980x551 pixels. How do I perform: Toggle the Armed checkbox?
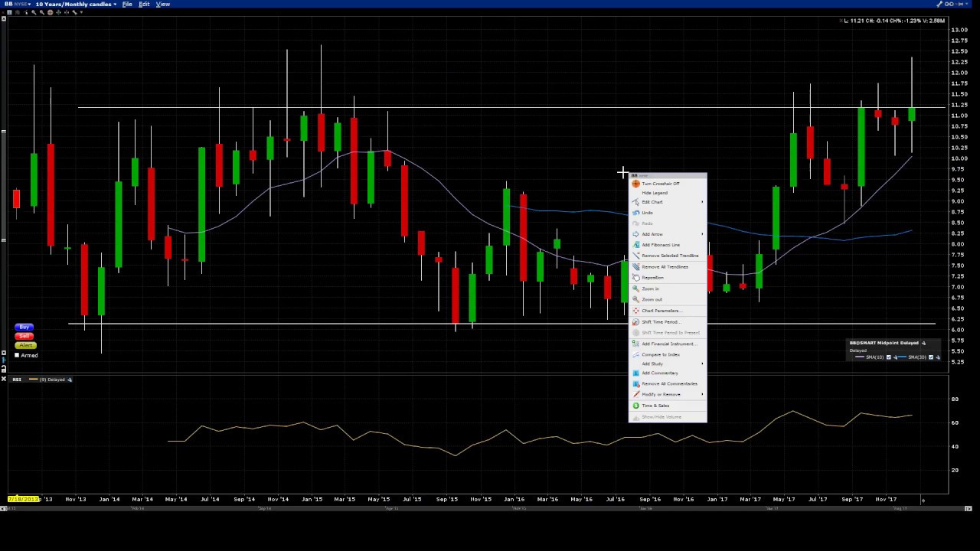(x=17, y=355)
